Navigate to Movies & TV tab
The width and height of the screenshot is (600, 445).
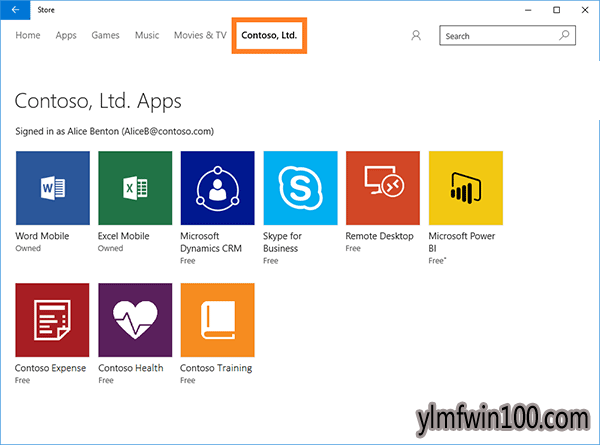tap(200, 36)
